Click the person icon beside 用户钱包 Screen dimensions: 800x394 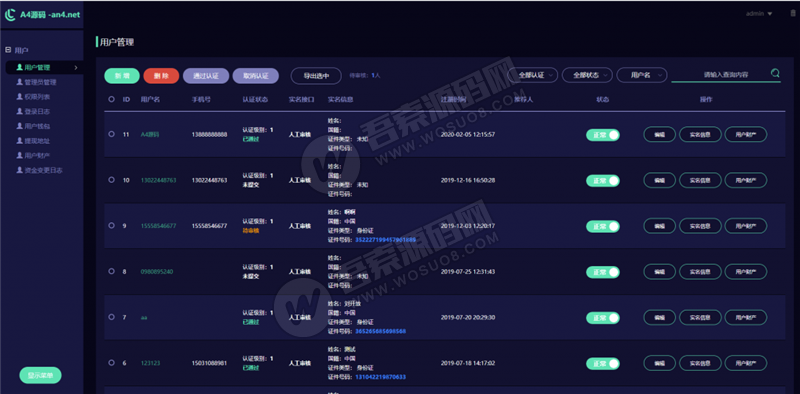20,126
